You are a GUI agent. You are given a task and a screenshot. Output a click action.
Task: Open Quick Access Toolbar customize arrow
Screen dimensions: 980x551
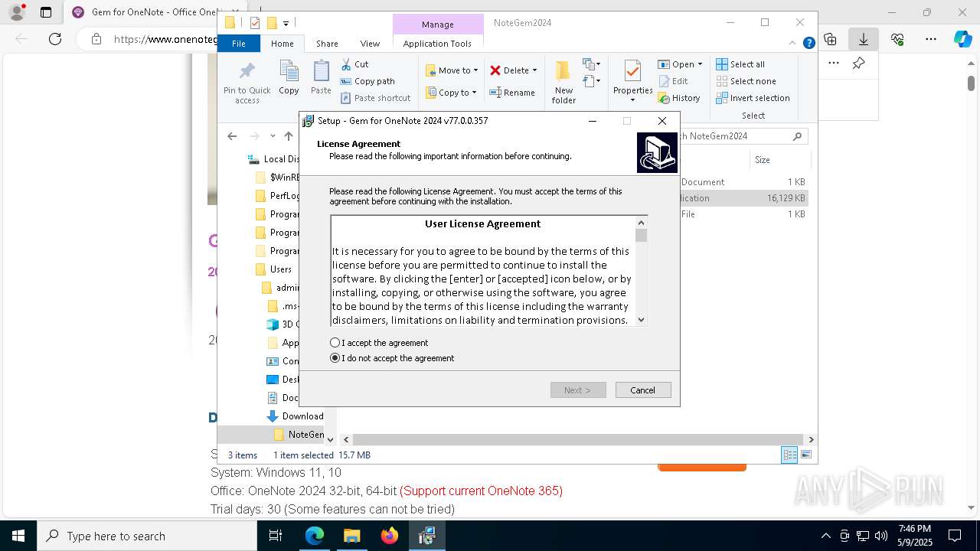[286, 24]
